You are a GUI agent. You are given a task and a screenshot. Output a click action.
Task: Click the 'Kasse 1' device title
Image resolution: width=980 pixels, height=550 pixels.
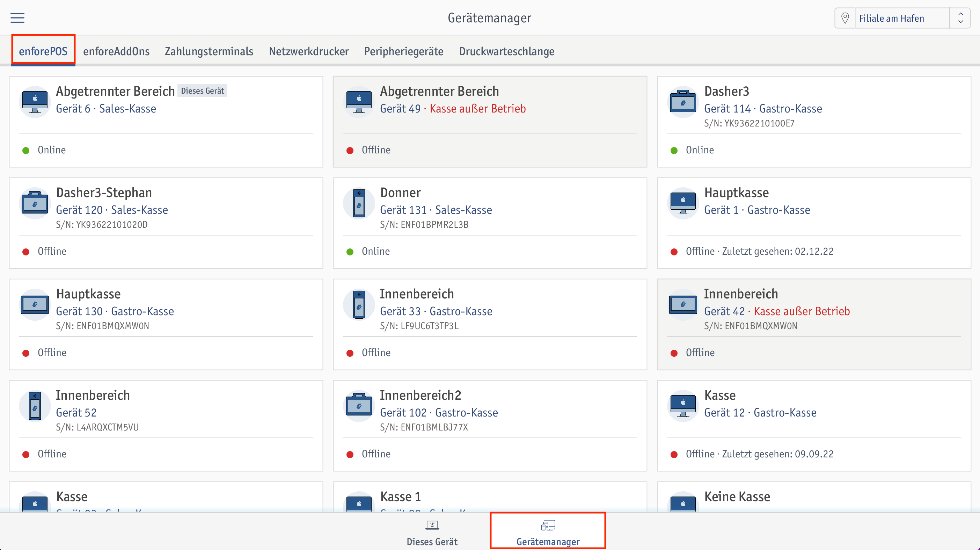click(400, 496)
